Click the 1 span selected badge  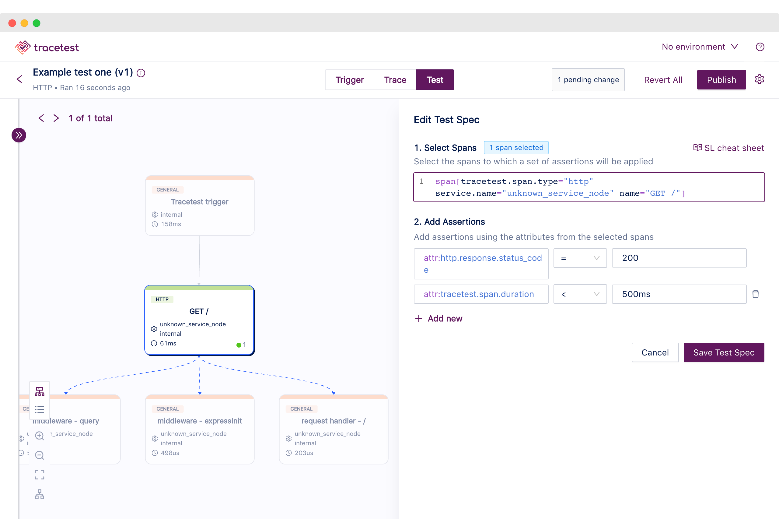516,148
